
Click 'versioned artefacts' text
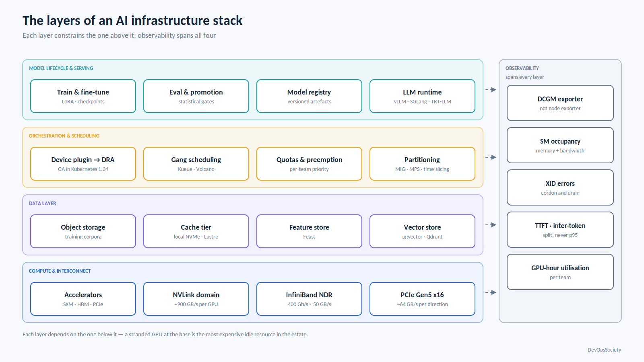[x=309, y=102]
